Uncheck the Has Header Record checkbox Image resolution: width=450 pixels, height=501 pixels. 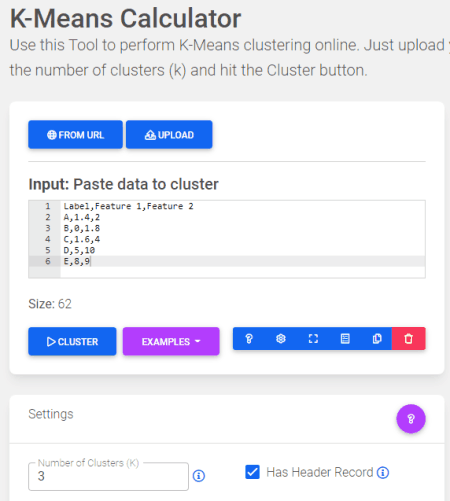(252, 472)
